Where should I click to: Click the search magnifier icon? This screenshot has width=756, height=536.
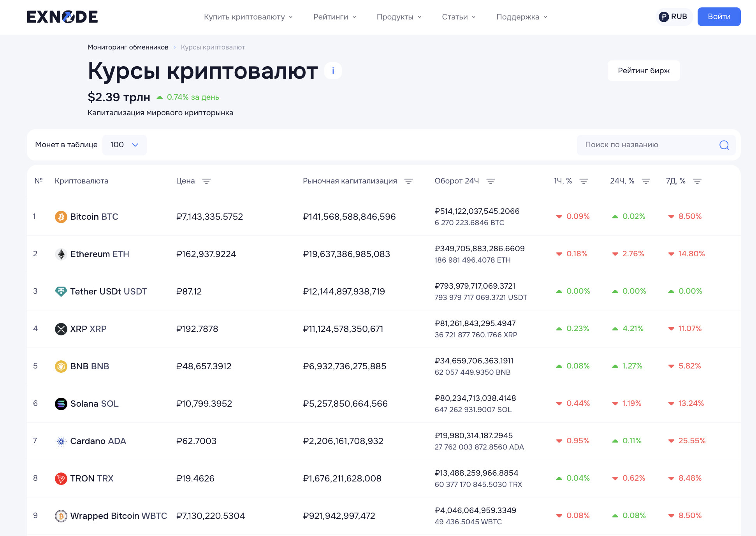[724, 145]
